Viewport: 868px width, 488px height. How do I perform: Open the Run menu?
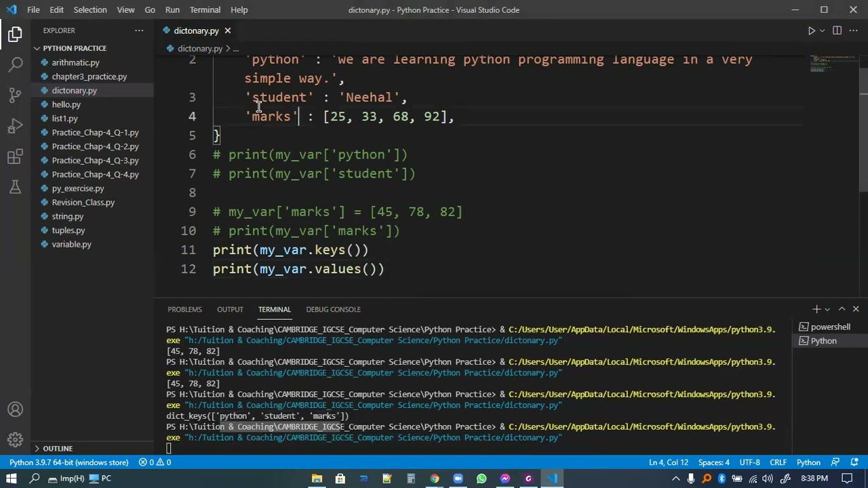point(172,9)
